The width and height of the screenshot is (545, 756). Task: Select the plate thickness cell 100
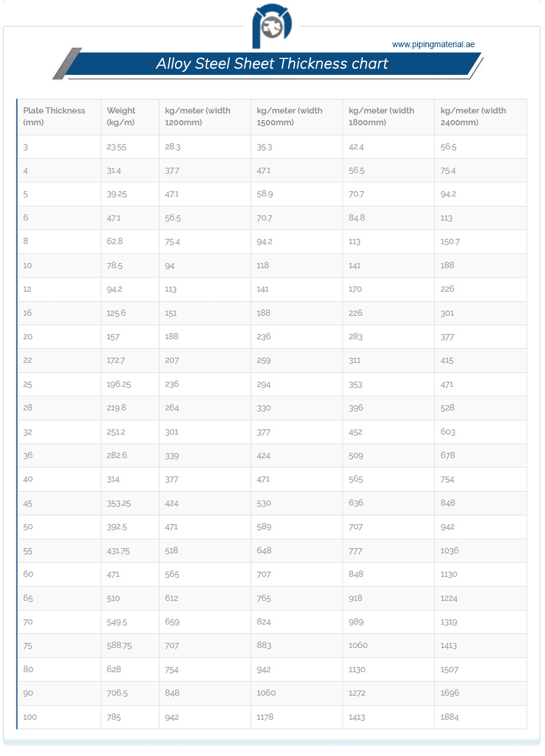tap(59, 717)
